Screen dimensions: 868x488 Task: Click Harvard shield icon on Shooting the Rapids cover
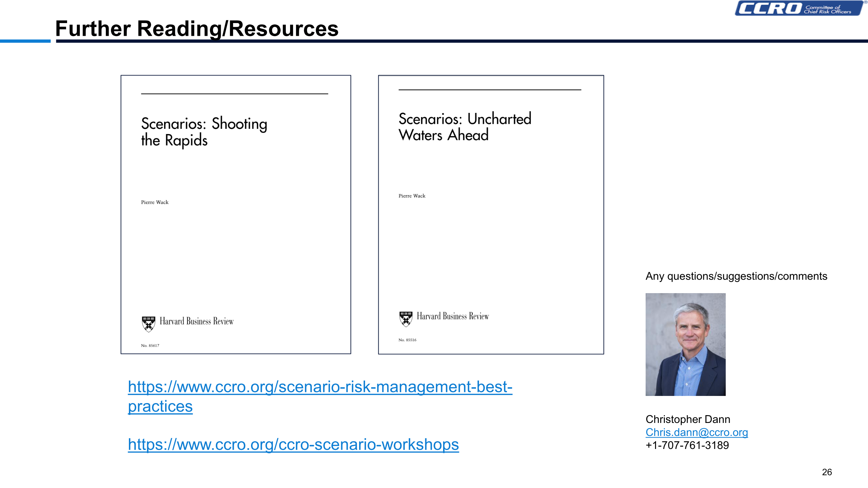pos(148,324)
